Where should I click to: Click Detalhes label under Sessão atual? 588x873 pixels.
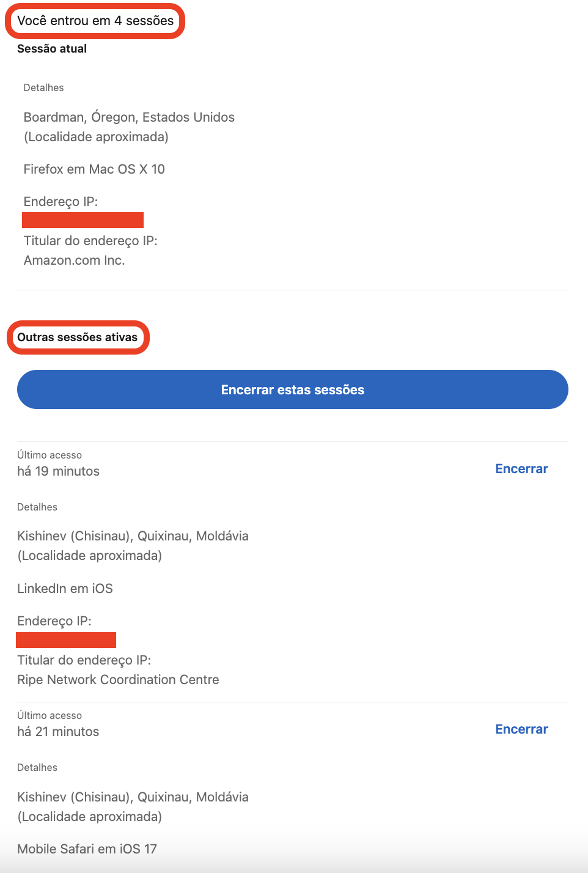pyautogui.click(x=43, y=88)
